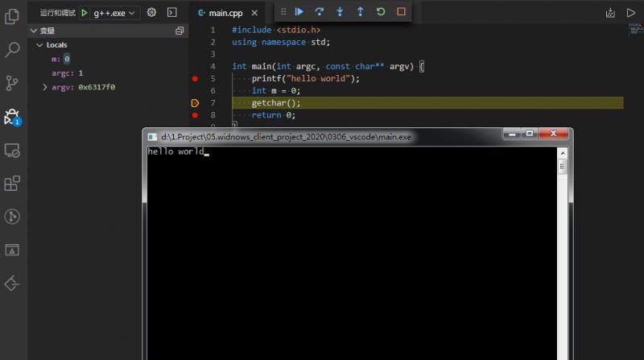Toggle the breakpoint on line 5
Image resolution: width=644 pixels, height=360 pixels.
coord(195,78)
